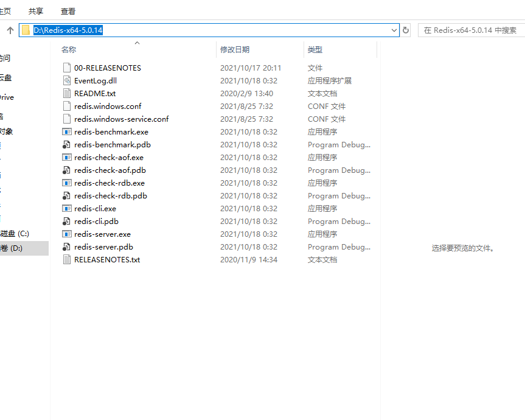
Task: Click the search box for Redis-x64-5.0.14
Action: point(471,30)
